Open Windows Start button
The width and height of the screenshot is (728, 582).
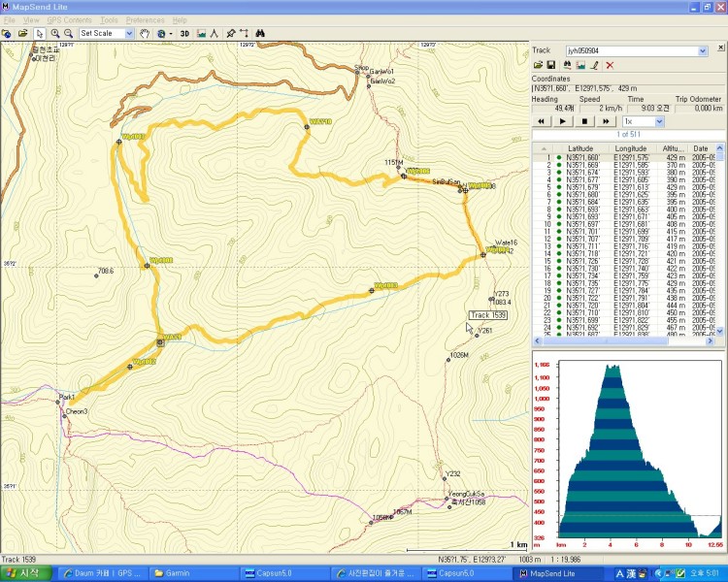tap(25, 573)
